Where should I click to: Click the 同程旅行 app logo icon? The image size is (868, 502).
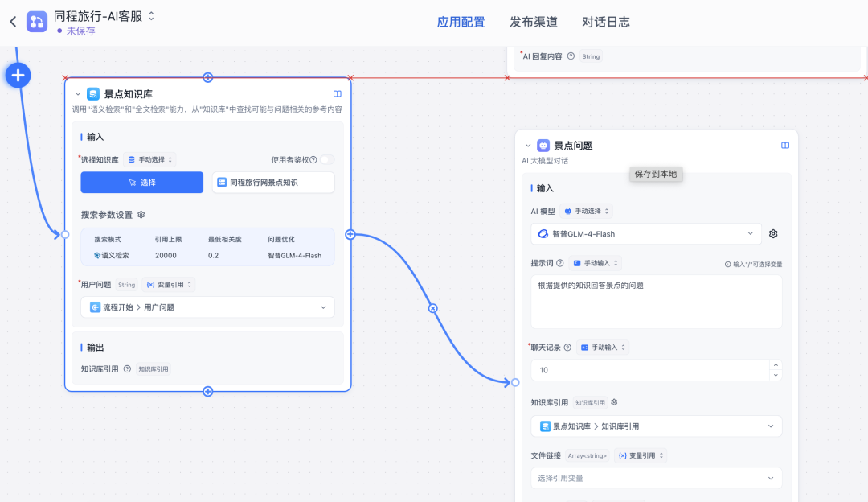(x=37, y=22)
